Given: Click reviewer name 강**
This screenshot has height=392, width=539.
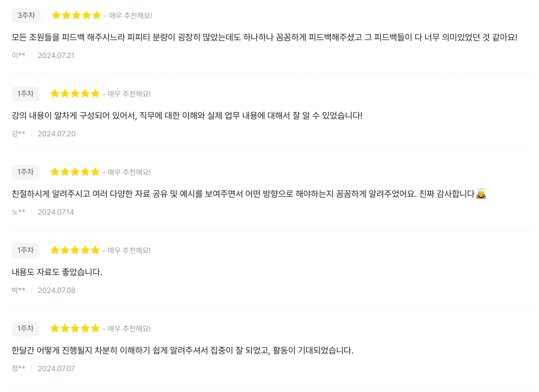Looking at the screenshot, I should (18, 134).
